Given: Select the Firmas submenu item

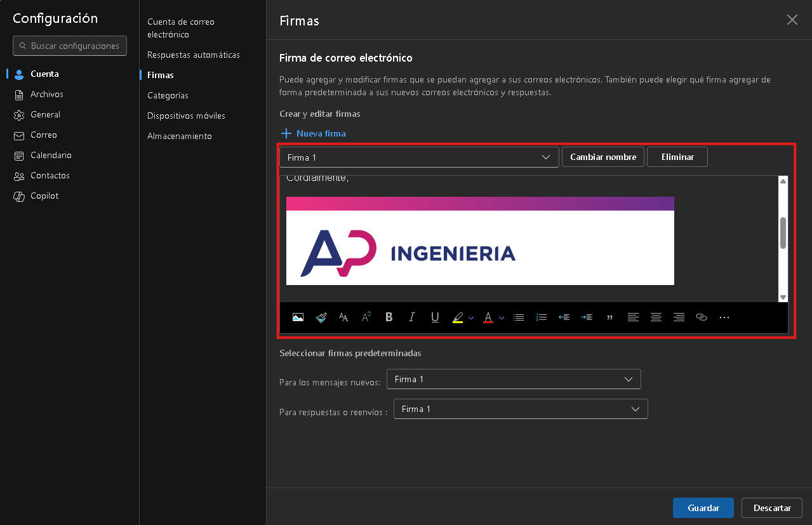Looking at the screenshot, I should tap(161, 75).
